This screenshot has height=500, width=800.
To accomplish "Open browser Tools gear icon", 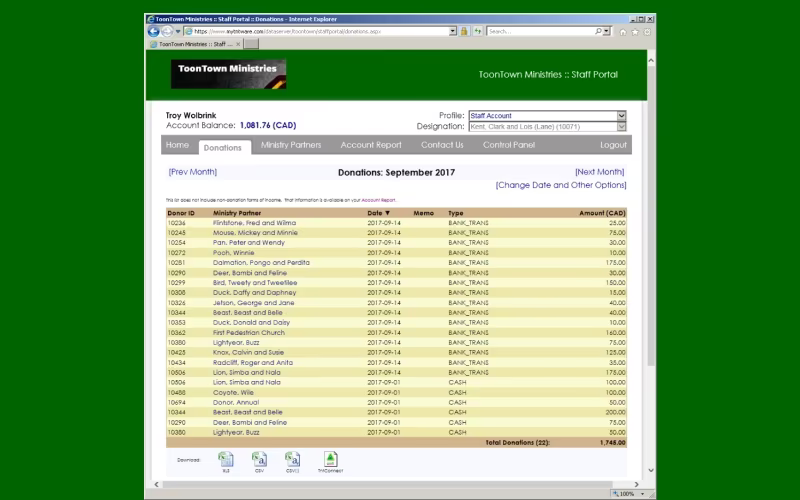I will 647,32.
